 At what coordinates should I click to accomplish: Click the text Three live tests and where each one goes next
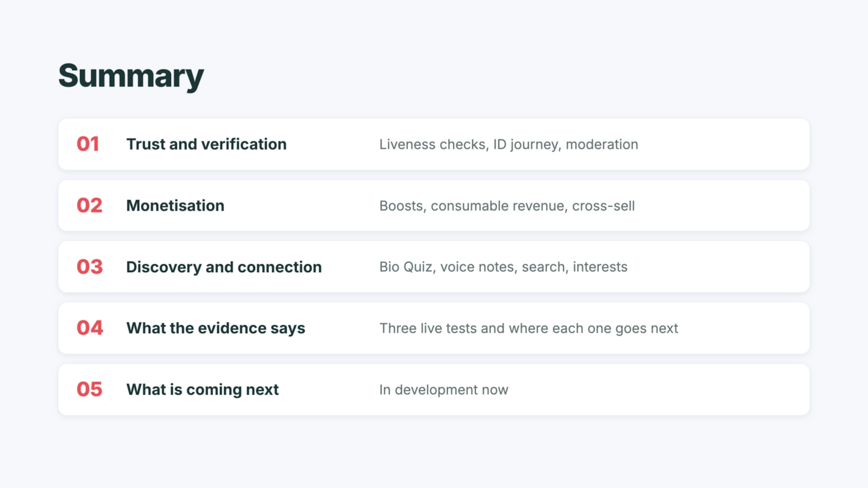pyautogui.click(x=529, y=328)
